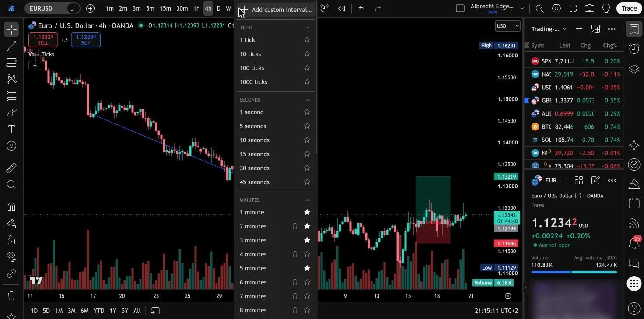
Task: Open notifications bell with 25 badge
Action: [x=634, y=243]
